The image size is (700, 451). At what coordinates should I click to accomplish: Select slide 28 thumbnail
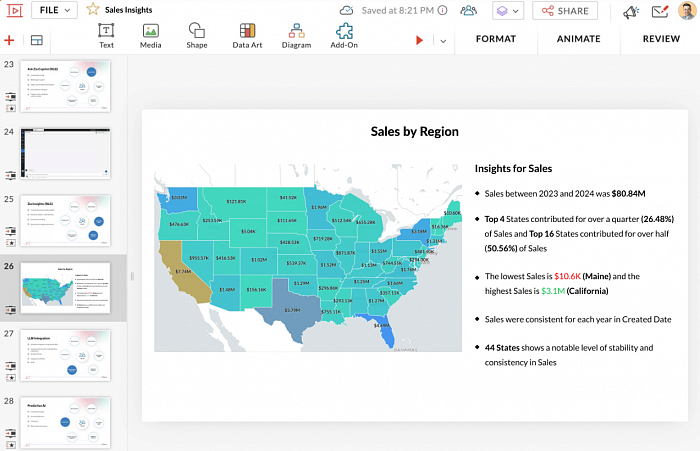pos(65,422)
